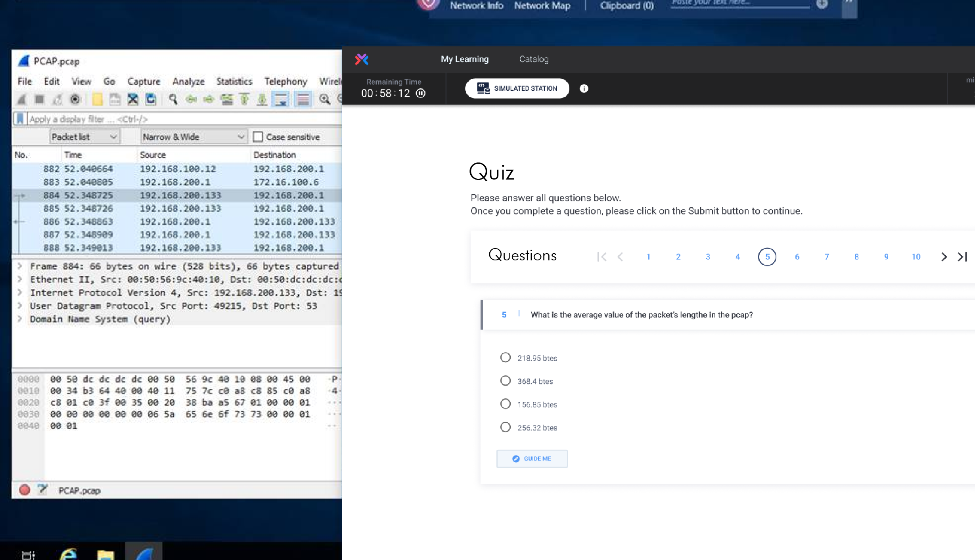
Task: Switch to the Catalog tab
Action: coord(534,59)
